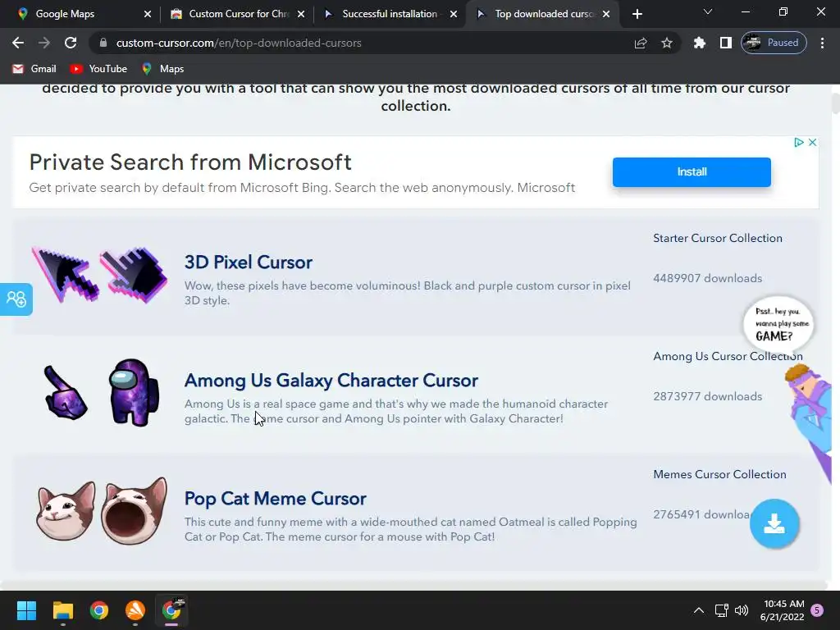Open the blue community side widget icon
The image size is (840, 630).
[16, 299]
